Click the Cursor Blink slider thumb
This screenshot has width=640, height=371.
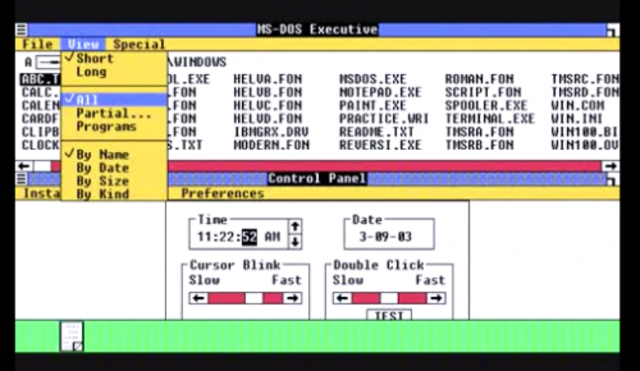[x=253, y=298]
